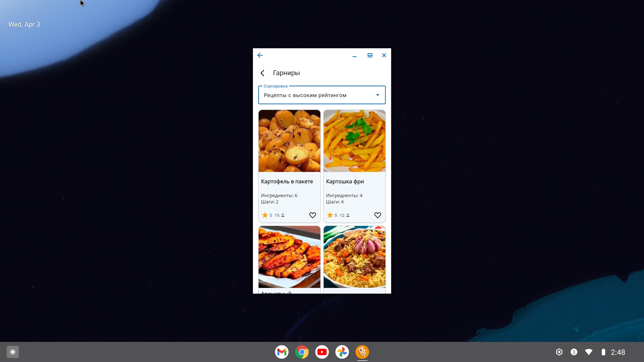Show the 3 notifications badge
This screenshot has width=644, height=362.
point(574,352)
